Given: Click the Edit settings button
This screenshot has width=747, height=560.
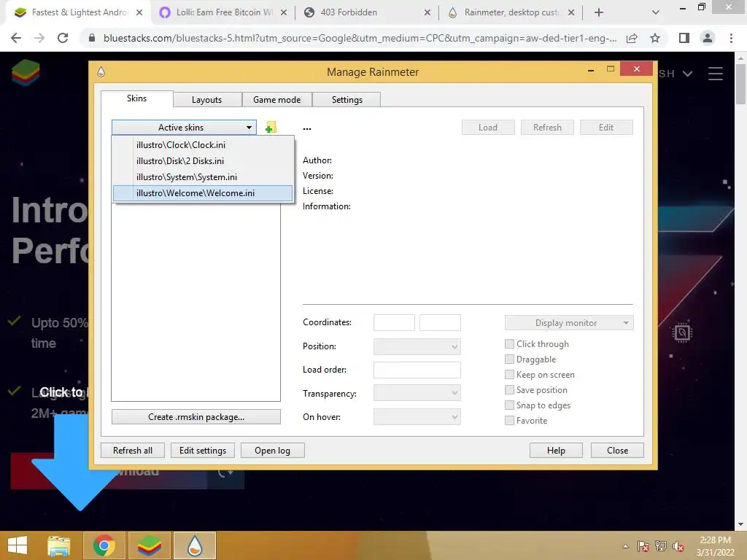Looking at the screenshot, I should point(203,451).
